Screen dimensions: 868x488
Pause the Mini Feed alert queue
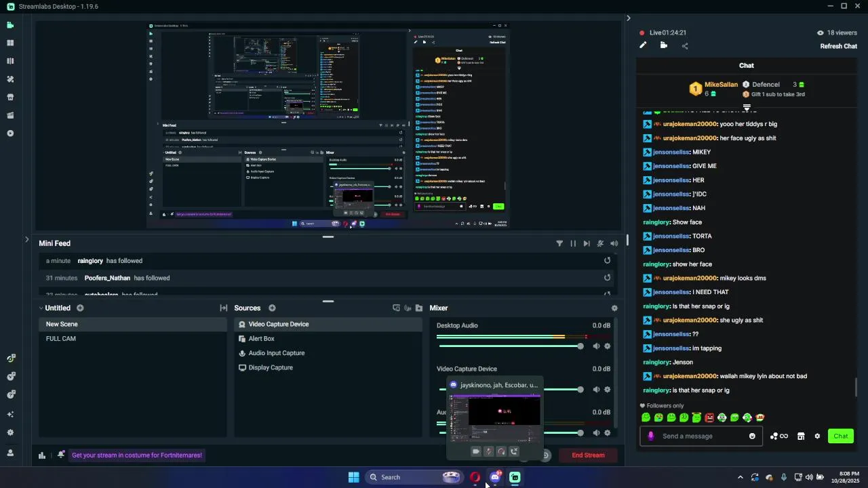point(573,243)
